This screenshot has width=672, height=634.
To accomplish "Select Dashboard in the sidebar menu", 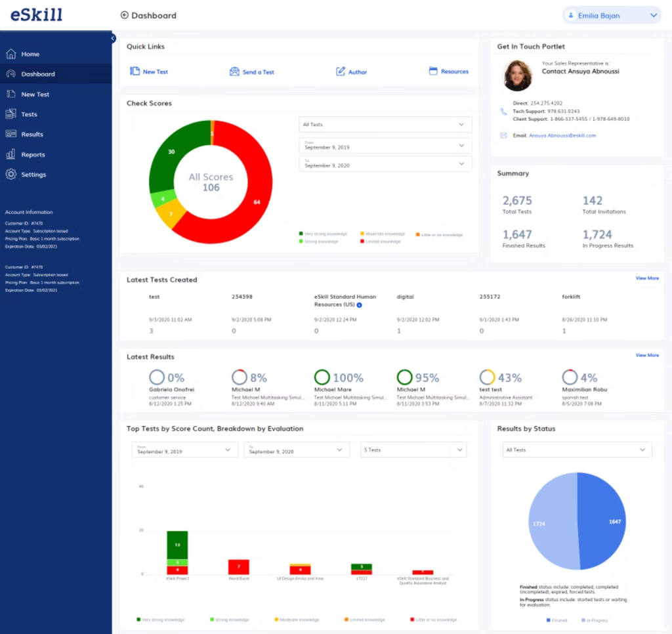I will (38, 74).
